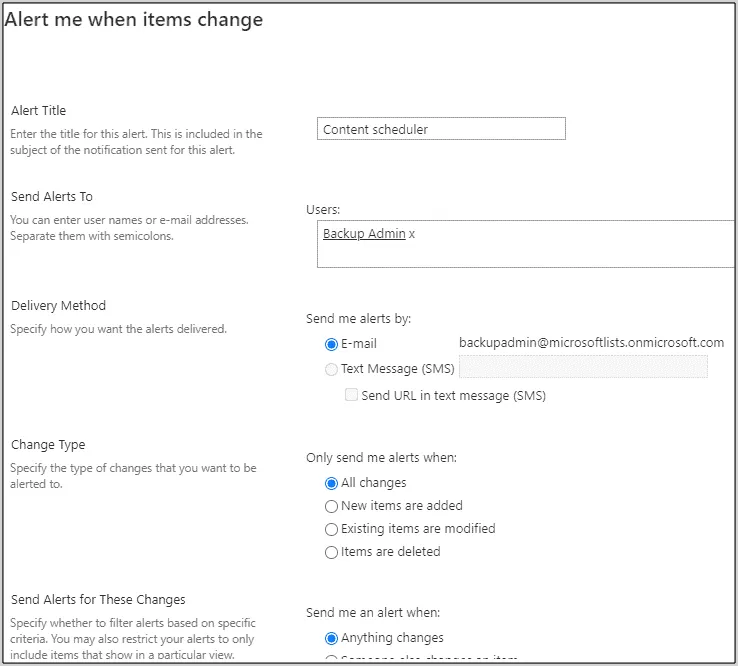
Task: Click the Change Type section label
Action: point(48,445)
